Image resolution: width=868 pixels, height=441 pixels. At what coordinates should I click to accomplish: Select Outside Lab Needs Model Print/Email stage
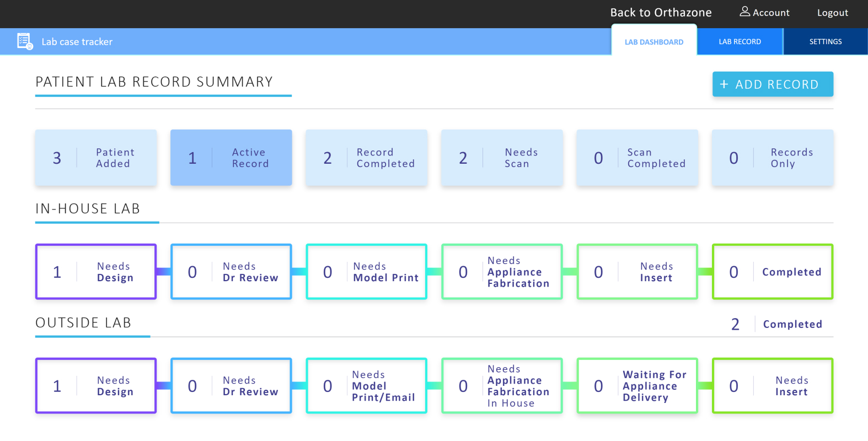[366, 386]
